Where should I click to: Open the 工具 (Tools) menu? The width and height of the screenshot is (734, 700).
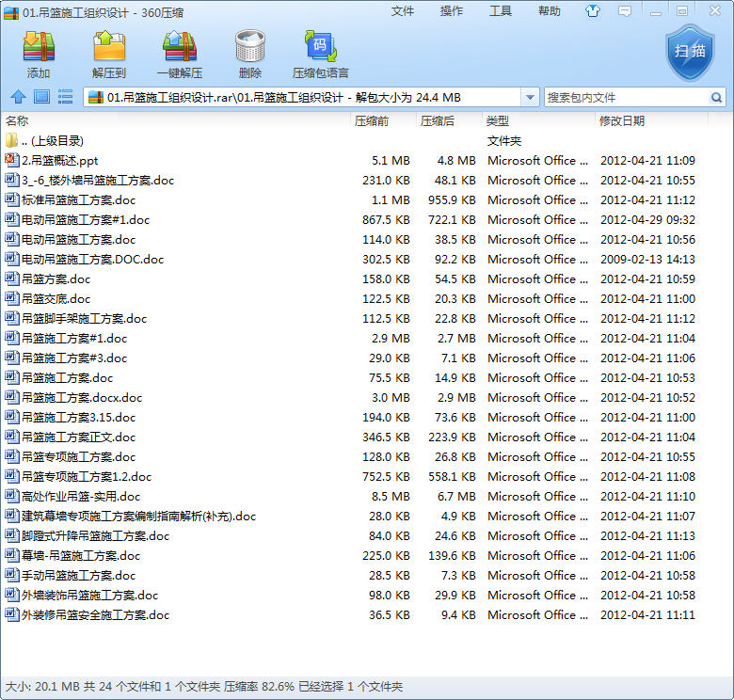(x=501, y=11)
